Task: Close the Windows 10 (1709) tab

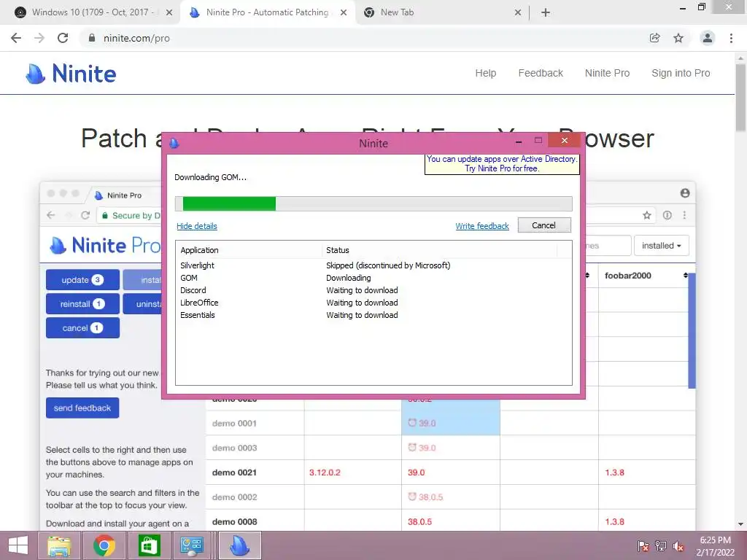Action: coord(169,13)
